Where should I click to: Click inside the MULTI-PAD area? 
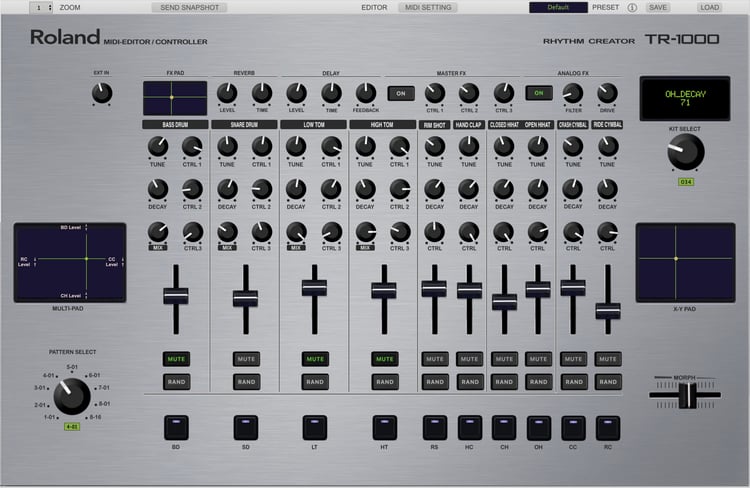(70, 262)
